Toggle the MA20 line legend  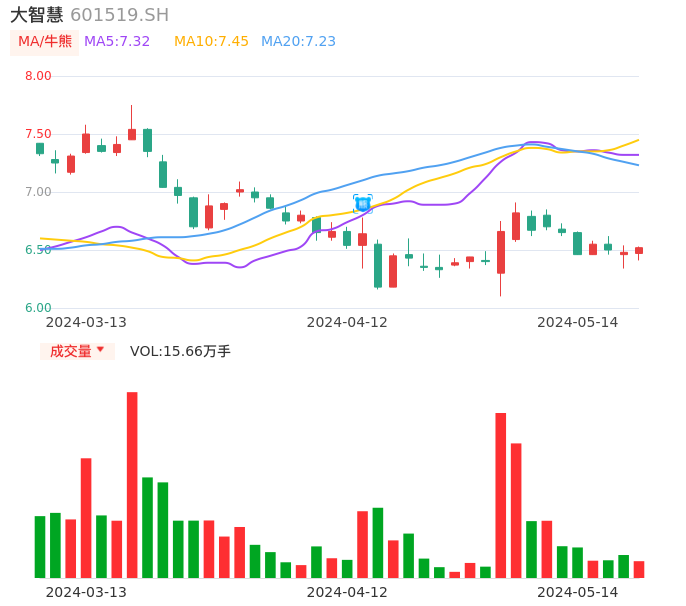point(298,42)
